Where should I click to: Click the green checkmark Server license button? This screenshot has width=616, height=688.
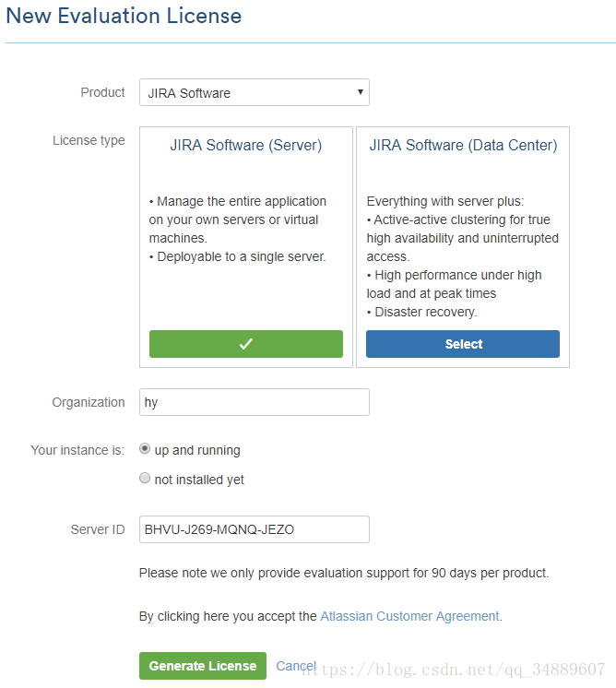click(245, 344)
